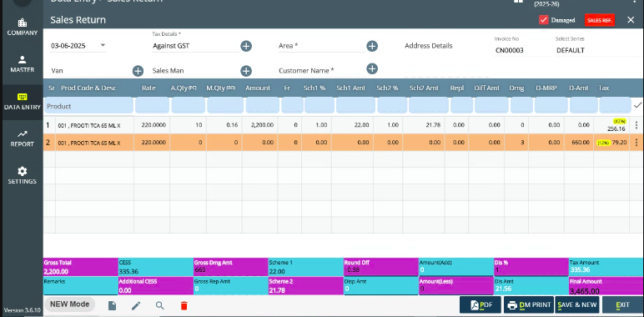Click the magnifier search icon
This screenshot has width=644, height=317.
pos(160,305)
